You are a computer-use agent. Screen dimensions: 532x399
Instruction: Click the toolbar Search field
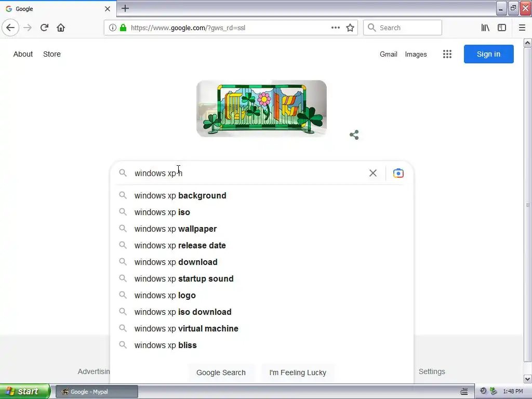pos(403,28)
